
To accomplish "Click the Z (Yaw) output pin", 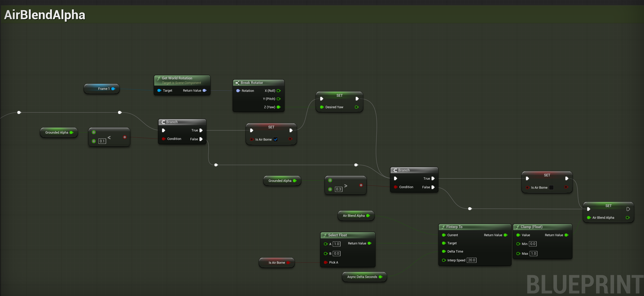I will (279, 107).
